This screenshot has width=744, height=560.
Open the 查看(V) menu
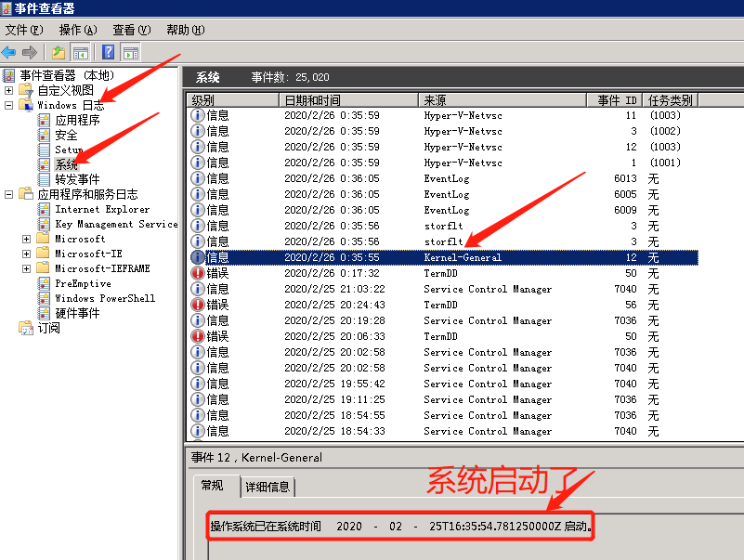pos(132,30)
